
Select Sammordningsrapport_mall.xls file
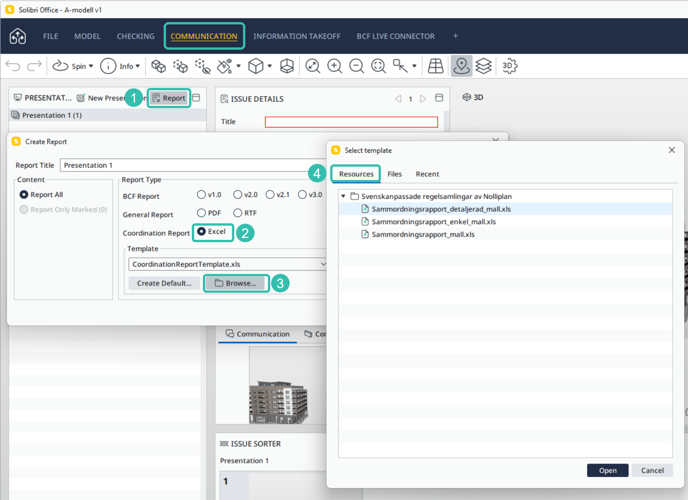point(505,234)
